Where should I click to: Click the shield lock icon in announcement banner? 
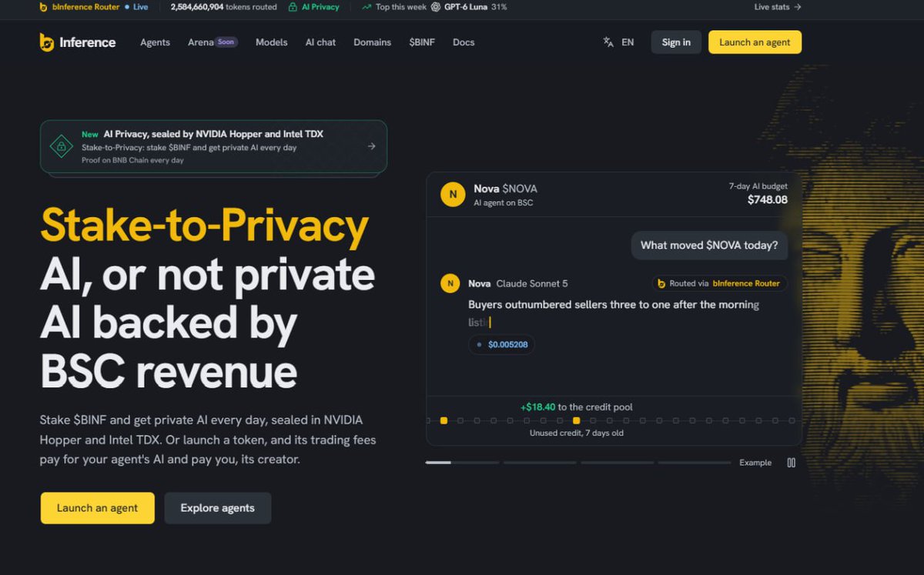point(61,146)
